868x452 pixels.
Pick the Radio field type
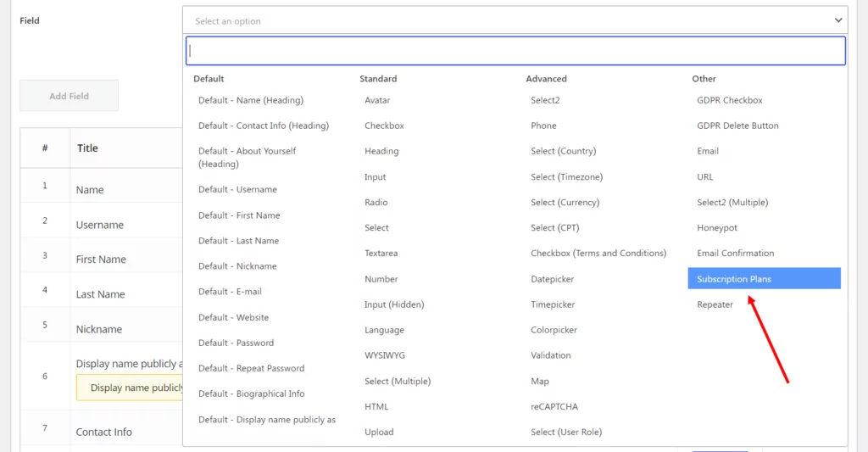[x=376, y=203]
